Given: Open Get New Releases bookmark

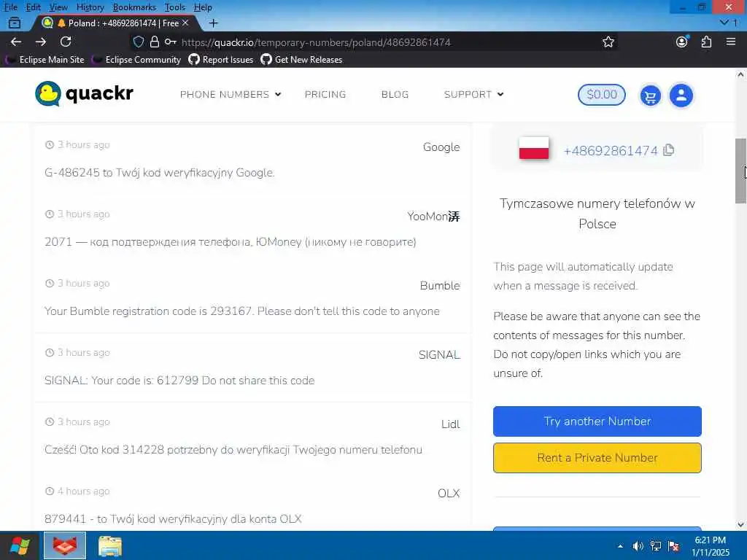Looking at the screenshot, I should pyautogui.click(x=301, y=60).
